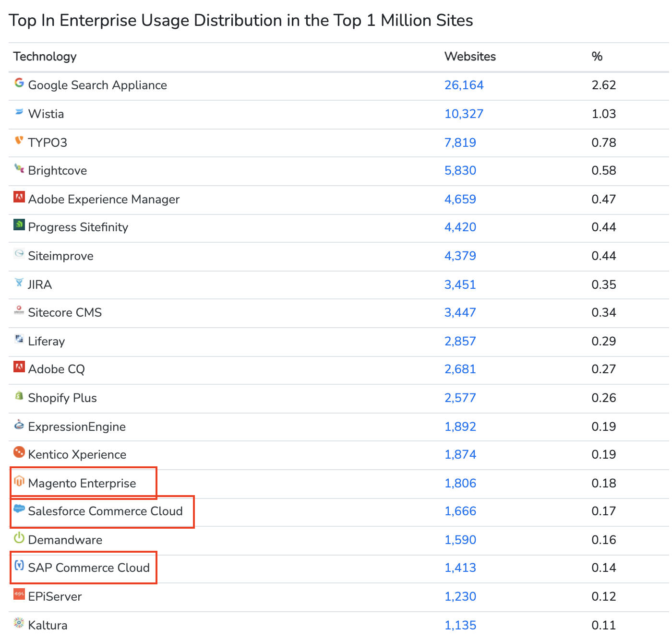
Task: Open the 1,806 link for Magento Enterprise
Action: click(x=460, y=483)
